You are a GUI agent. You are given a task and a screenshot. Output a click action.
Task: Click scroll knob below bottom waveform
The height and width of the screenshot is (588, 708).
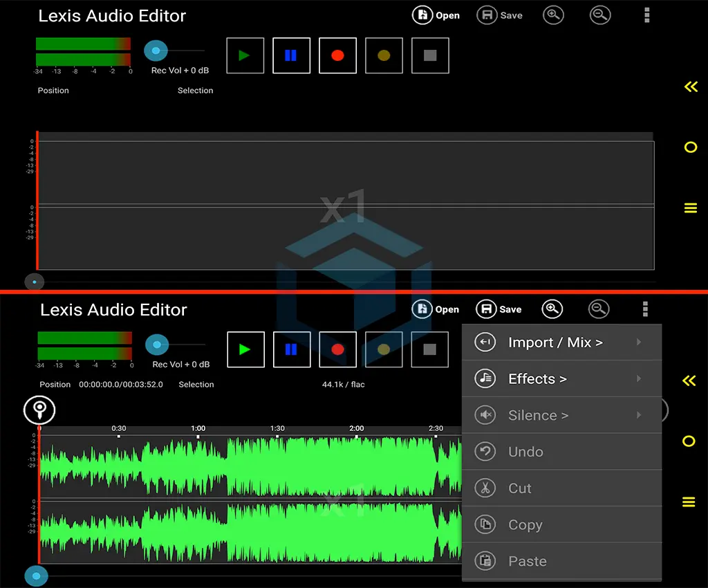point(36,576)
